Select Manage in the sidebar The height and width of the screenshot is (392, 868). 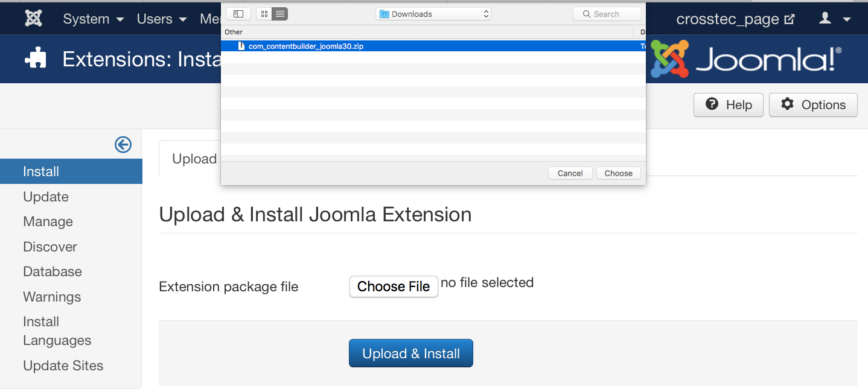(x=48, y=221)
